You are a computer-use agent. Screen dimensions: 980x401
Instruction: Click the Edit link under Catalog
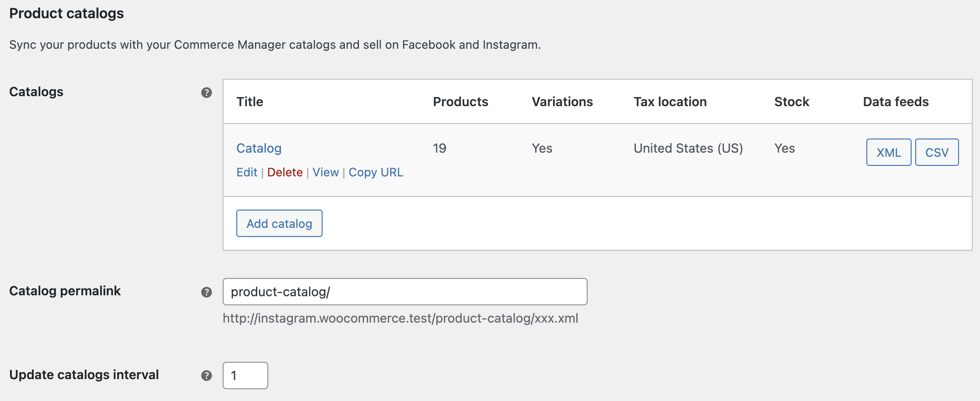coord(247,172)
